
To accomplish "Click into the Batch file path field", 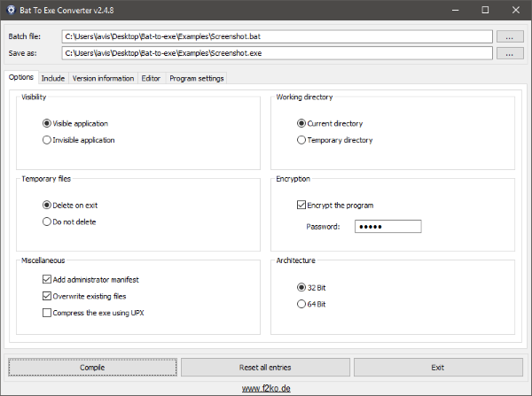I will coord(277,36).
